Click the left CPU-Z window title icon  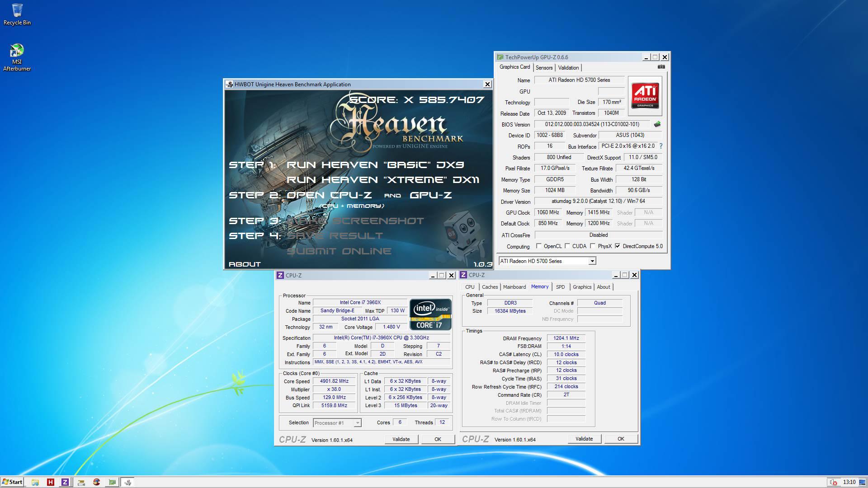(280, 275)
